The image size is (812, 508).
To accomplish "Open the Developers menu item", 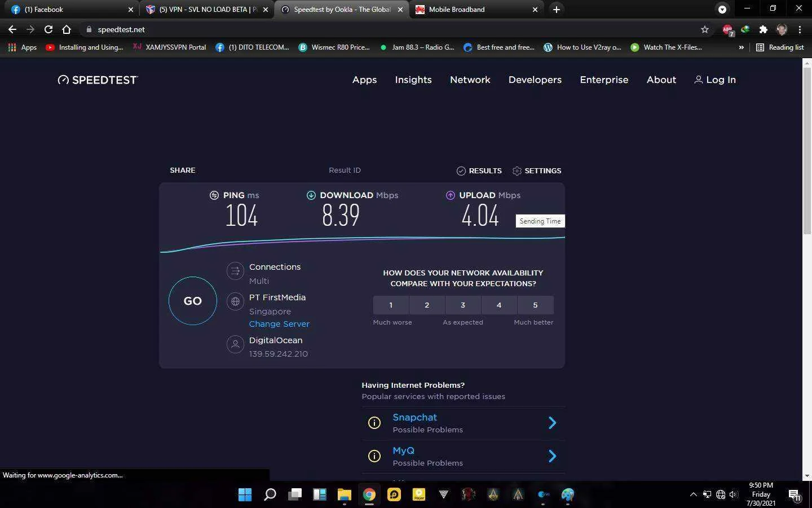I will [535, 80].
